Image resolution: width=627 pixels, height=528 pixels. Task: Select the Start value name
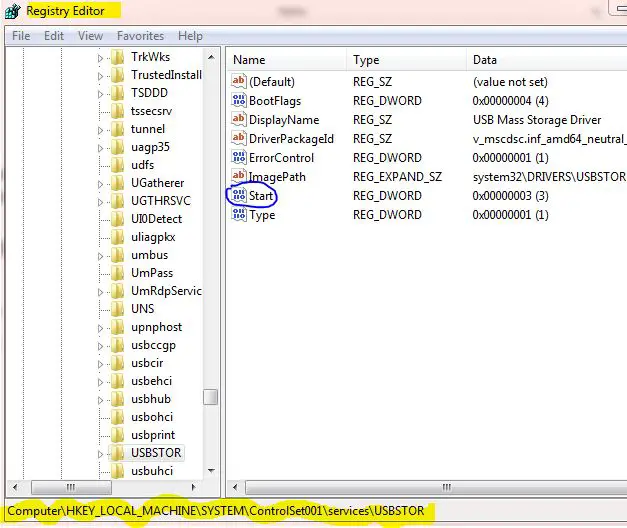pos(261,196)
